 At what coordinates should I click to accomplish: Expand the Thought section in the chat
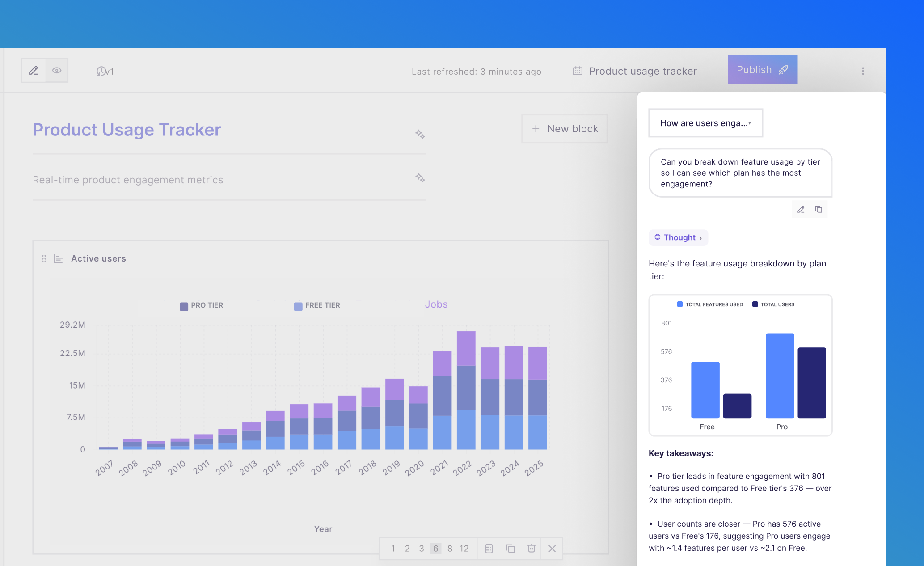point(678,237)
